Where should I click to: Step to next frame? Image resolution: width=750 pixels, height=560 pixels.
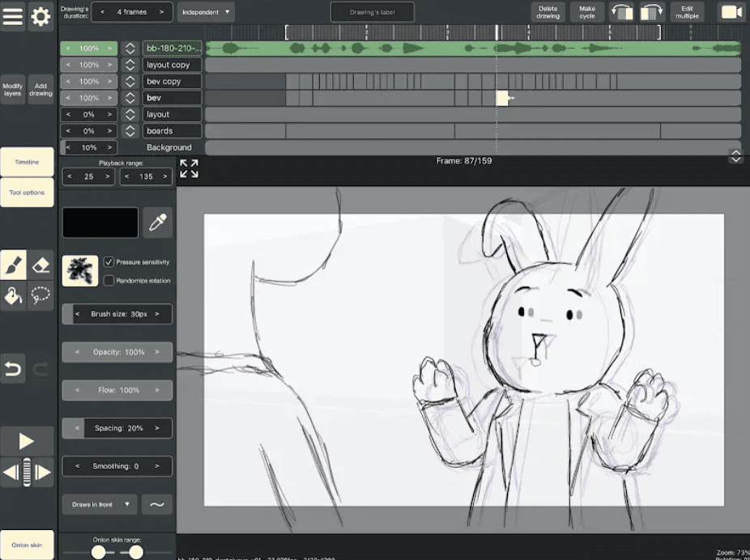(x=43, y=472)
